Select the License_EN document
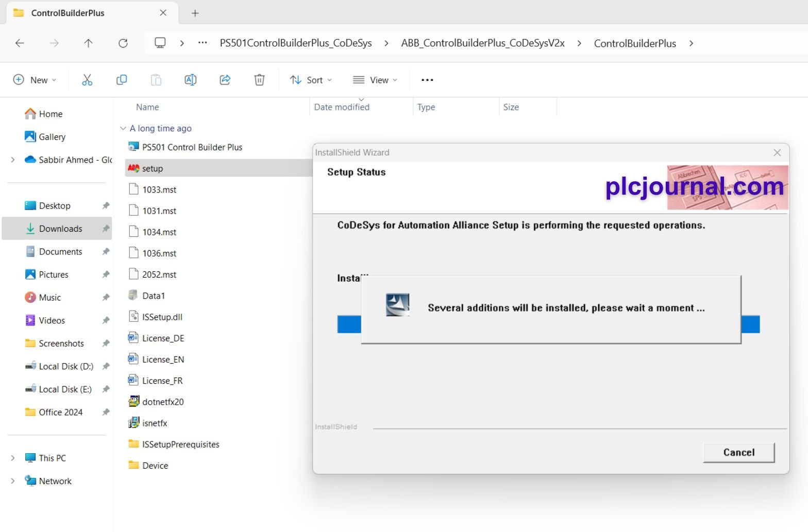808x532 pixels. 156,359
